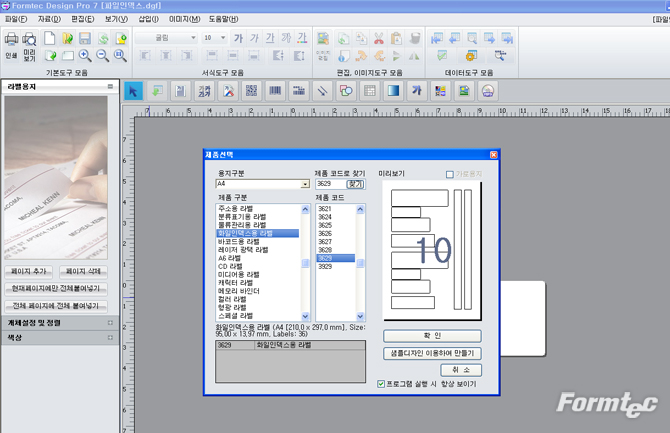This screenshot has width=670, height=433.
Task: Open the 자료(D) menu
Action: pyautogui.click(x=49, y=19)
